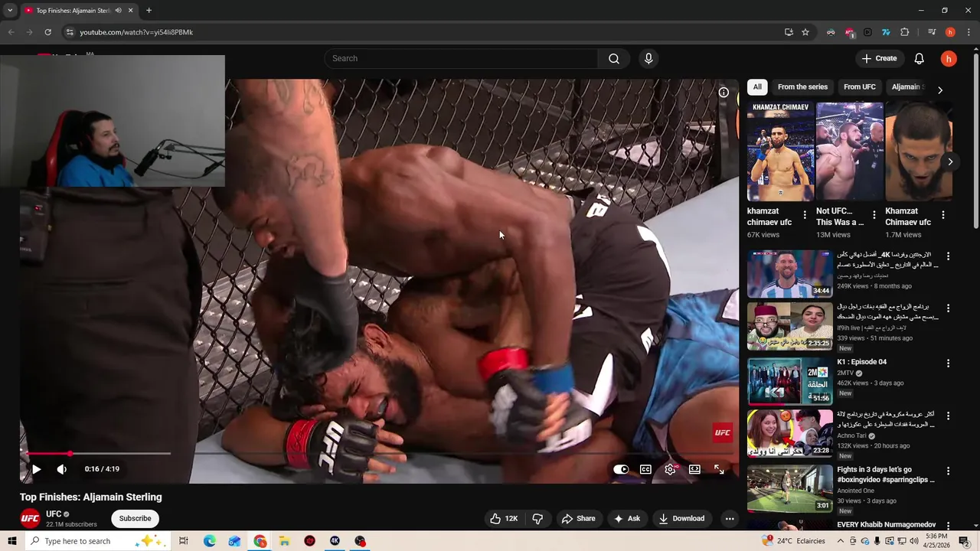The height and width of the screenshot is (551, 980).
Task: Select the From the series chip
Action: point(802,86)
